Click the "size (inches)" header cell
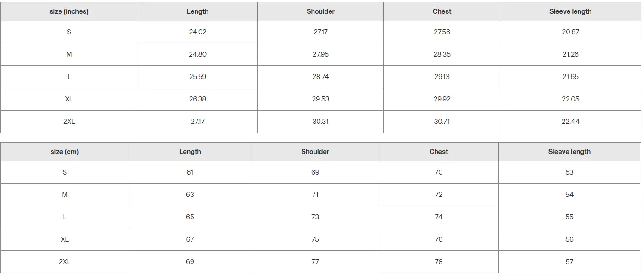 (x=69, y=11)
